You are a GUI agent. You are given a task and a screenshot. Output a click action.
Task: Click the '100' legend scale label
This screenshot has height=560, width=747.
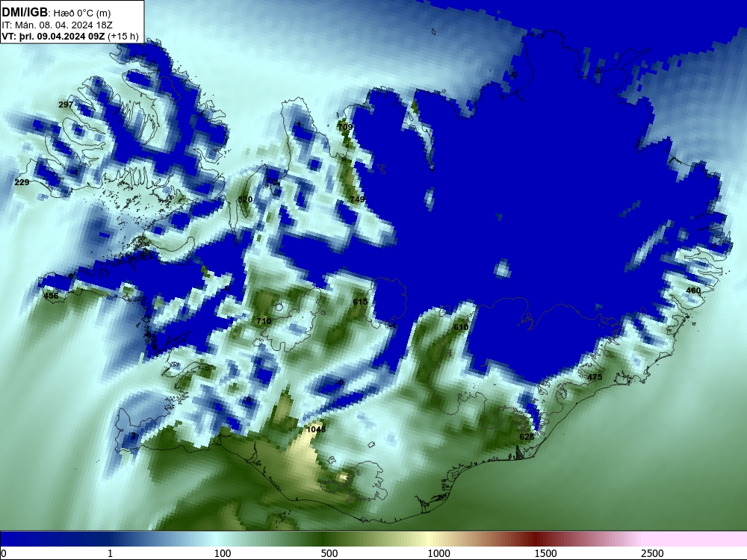tap(223, 553)
